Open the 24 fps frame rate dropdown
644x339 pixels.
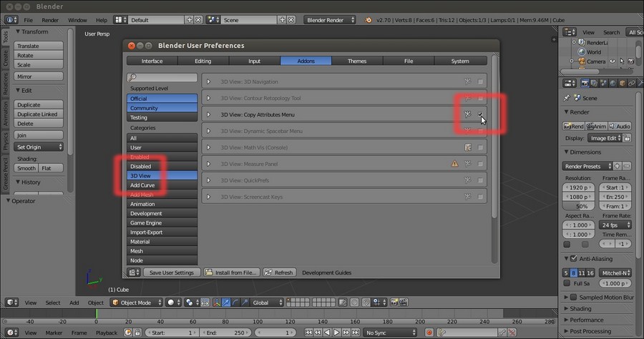[x=615, y=225]
